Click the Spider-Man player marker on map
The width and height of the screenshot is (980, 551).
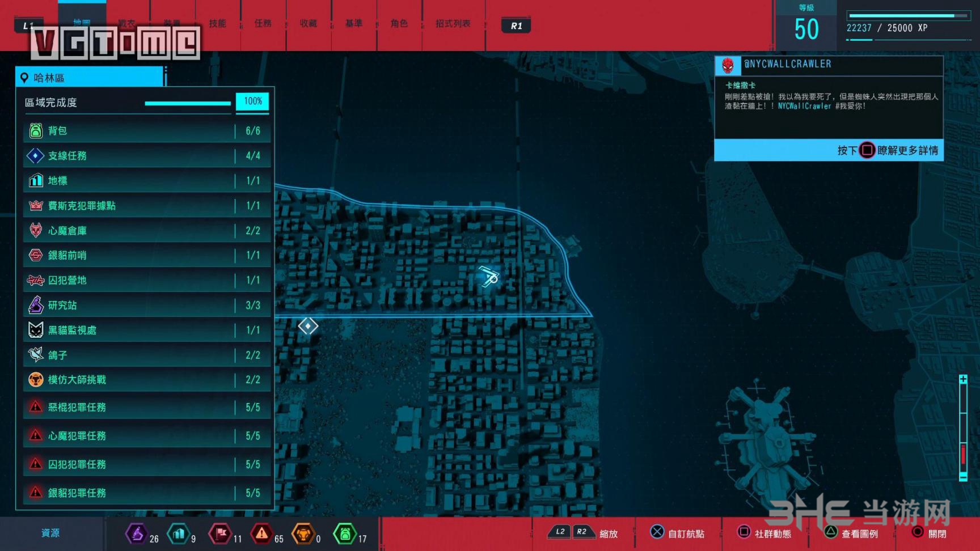[489, 277]
